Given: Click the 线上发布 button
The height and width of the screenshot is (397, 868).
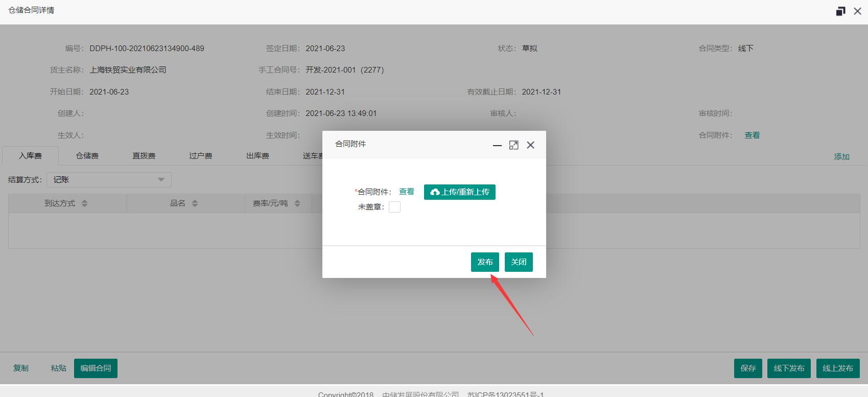Looking at the screenshot, I should coord(837,368).
